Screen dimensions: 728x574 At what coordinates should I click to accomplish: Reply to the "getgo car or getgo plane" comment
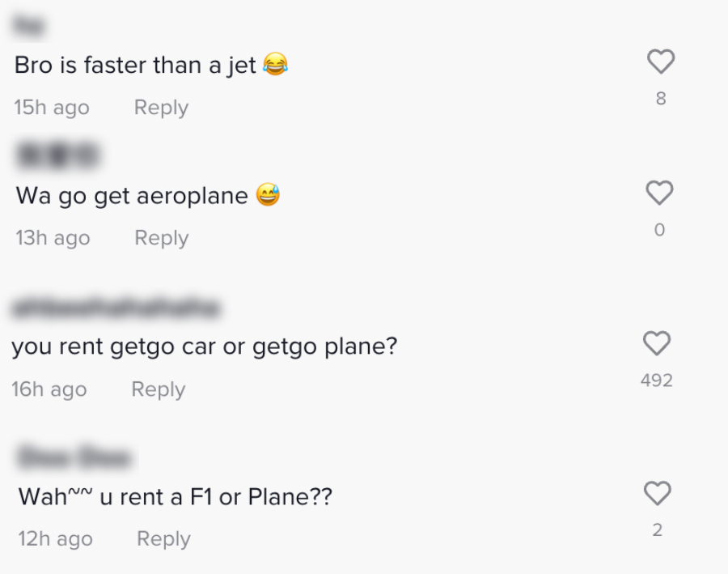(x=159, y=389)
